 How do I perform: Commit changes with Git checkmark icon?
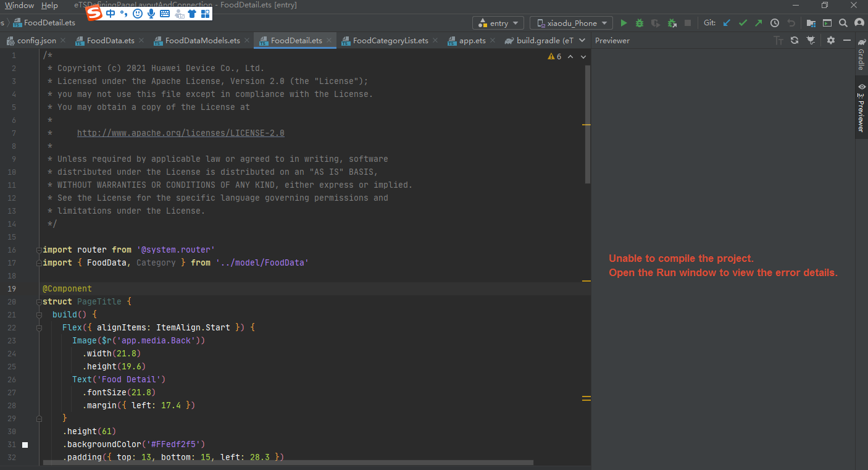pos(743,23)
